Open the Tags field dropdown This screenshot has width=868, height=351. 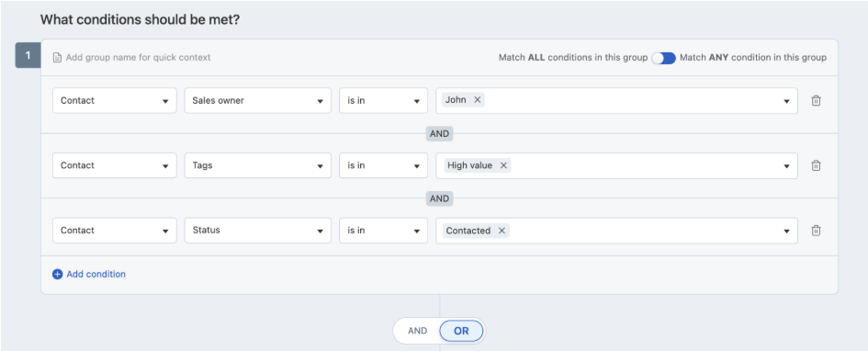tap(258, 165)
